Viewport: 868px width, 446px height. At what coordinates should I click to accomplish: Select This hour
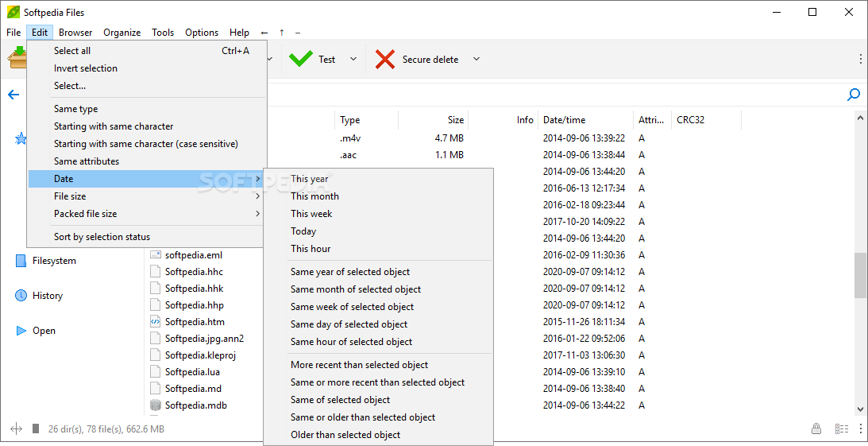378,248
